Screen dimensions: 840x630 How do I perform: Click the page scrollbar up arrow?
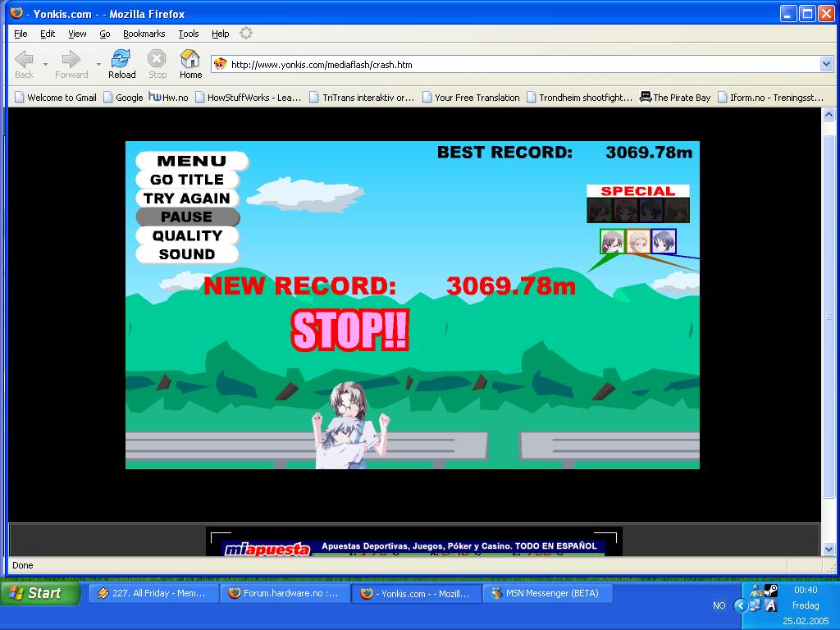pyautogui.click(x=829, y=114)
